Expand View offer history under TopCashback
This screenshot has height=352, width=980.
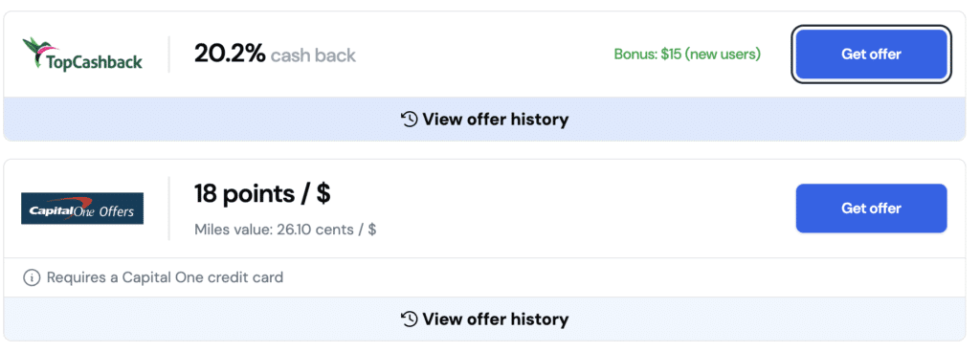[484, 120]
